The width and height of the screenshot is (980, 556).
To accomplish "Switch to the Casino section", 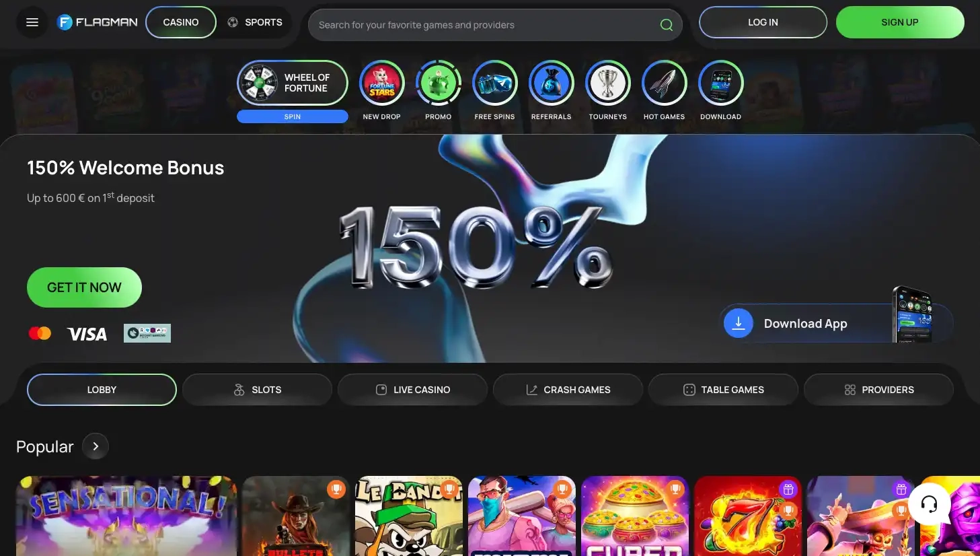I will point(181,22).
